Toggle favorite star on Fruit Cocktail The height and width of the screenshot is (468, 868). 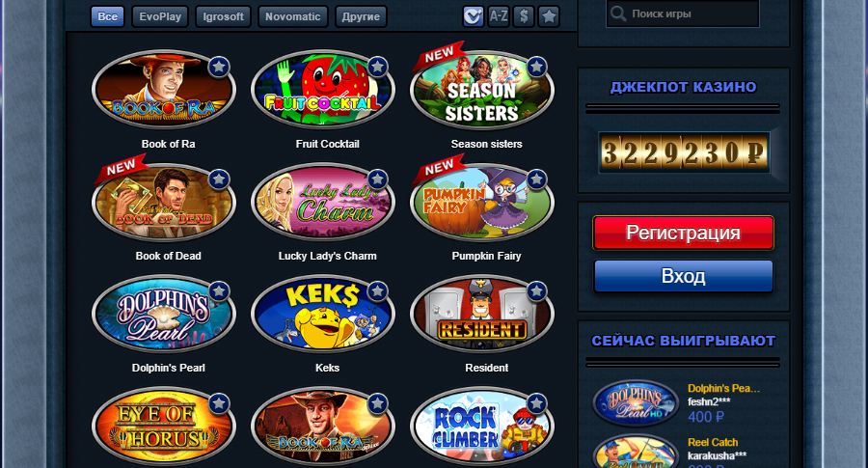click(x=377, y=67)
